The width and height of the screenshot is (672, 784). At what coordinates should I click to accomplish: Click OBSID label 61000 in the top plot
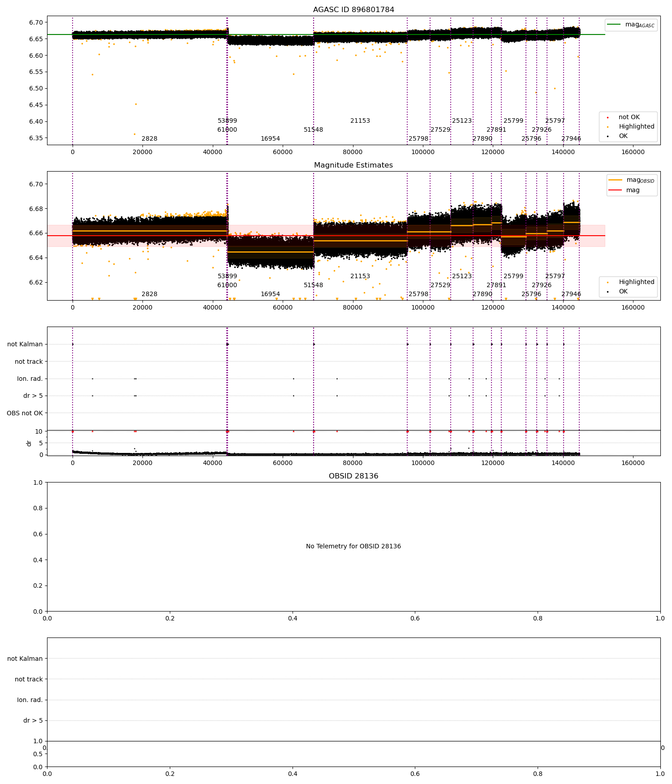click(x=227, y=130)
